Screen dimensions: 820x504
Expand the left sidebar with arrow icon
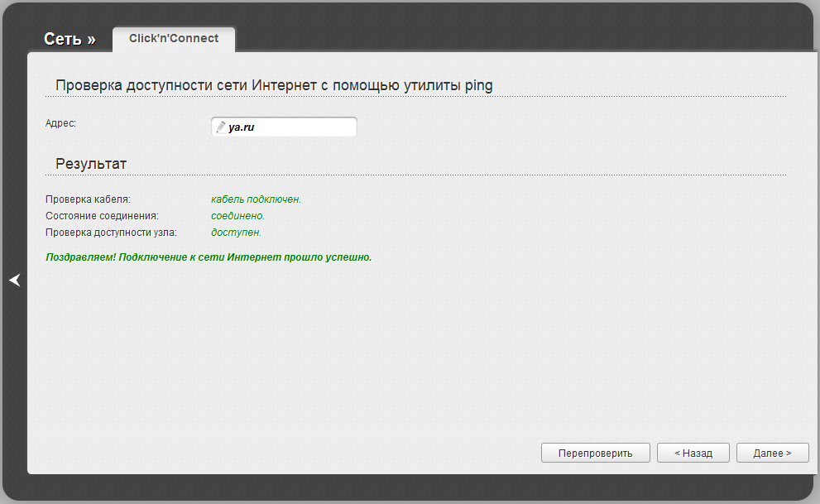(x=14, y=281)
